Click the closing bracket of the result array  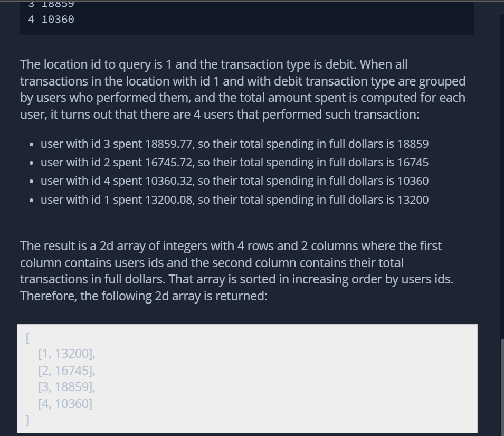pos(27,421)
